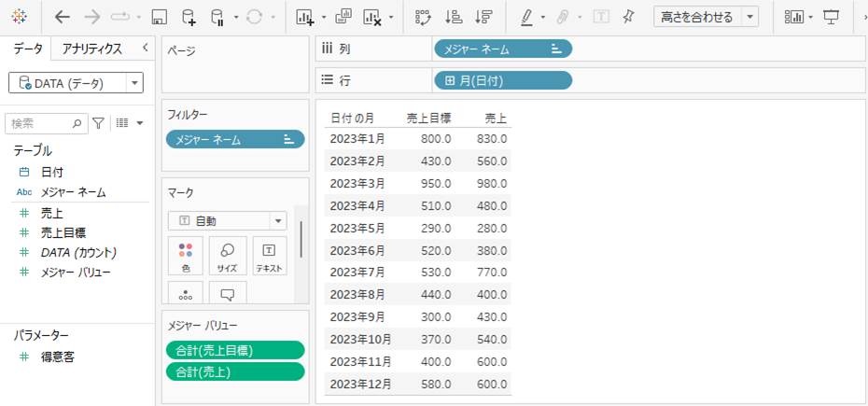The width and height of the screenshot is (868, 406).
Task: Click the run update refresh icon
Action: (x=254, y=18)
